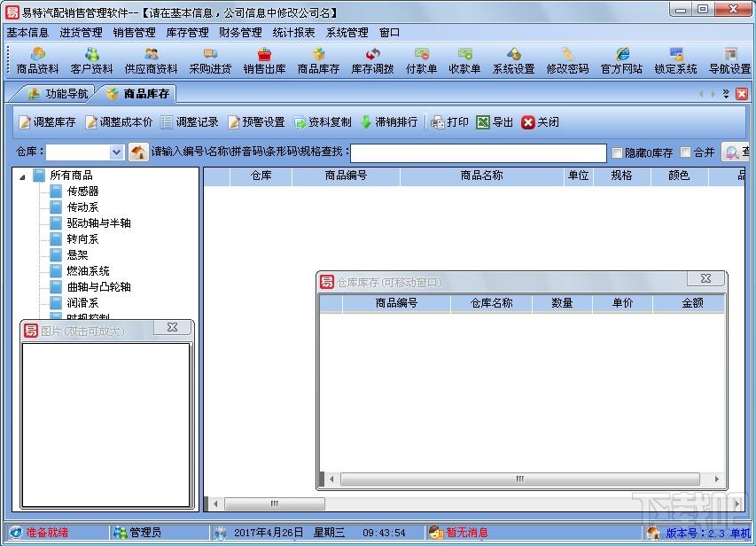Click the 锁定系统 lock icon
Viewport: 756px width, 546px height.
tap(675, 60)
